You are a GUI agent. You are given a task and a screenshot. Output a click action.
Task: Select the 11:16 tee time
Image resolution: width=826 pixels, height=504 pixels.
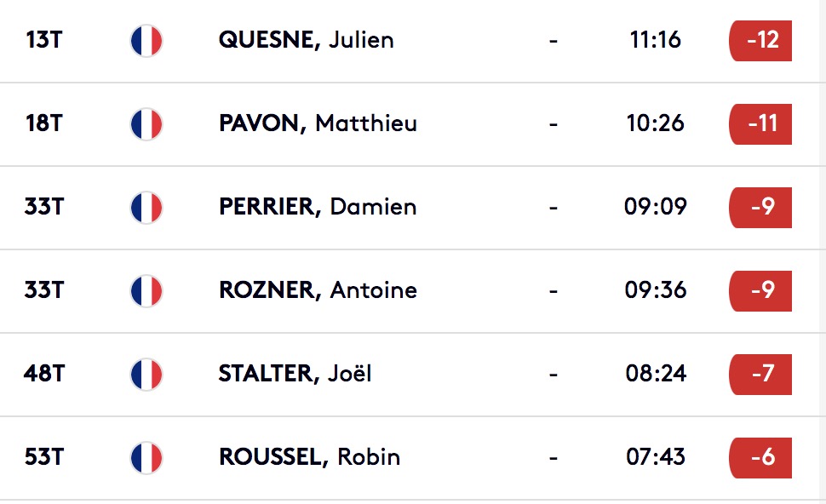point(656,40)
